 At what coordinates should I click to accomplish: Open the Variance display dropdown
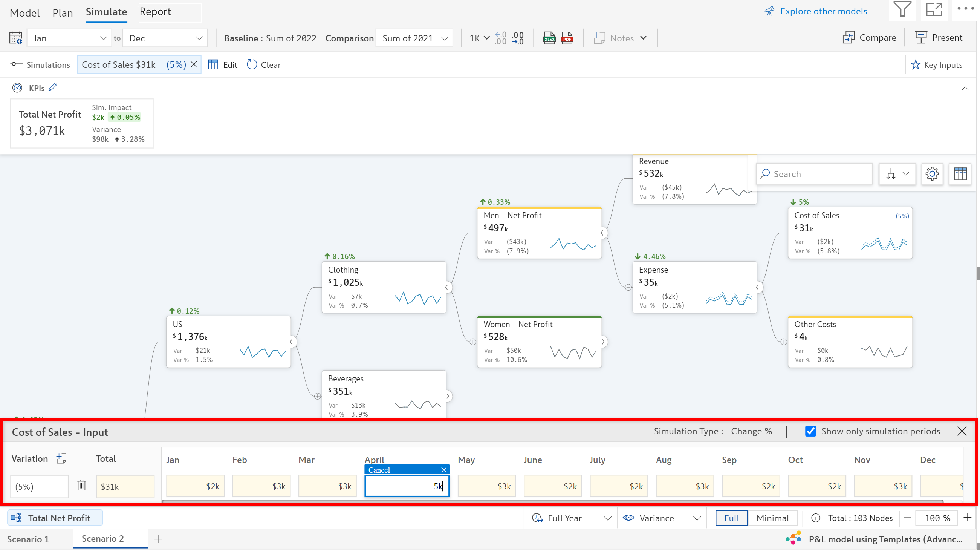pyautogui.click(x=662, y=518)
